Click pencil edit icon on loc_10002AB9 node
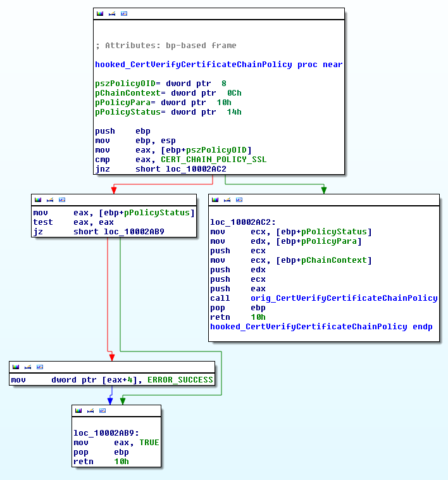Screen dimensions: 448x480 (x=90, y=411)
